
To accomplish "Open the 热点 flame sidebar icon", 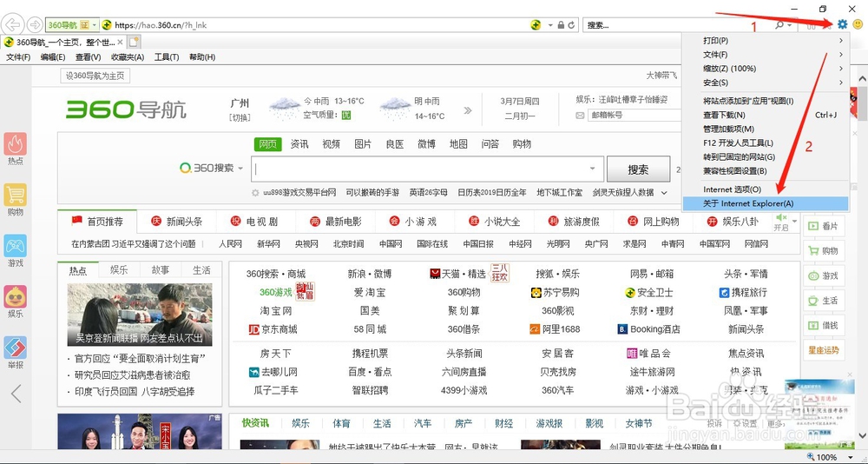I will (x=16, y=144).
